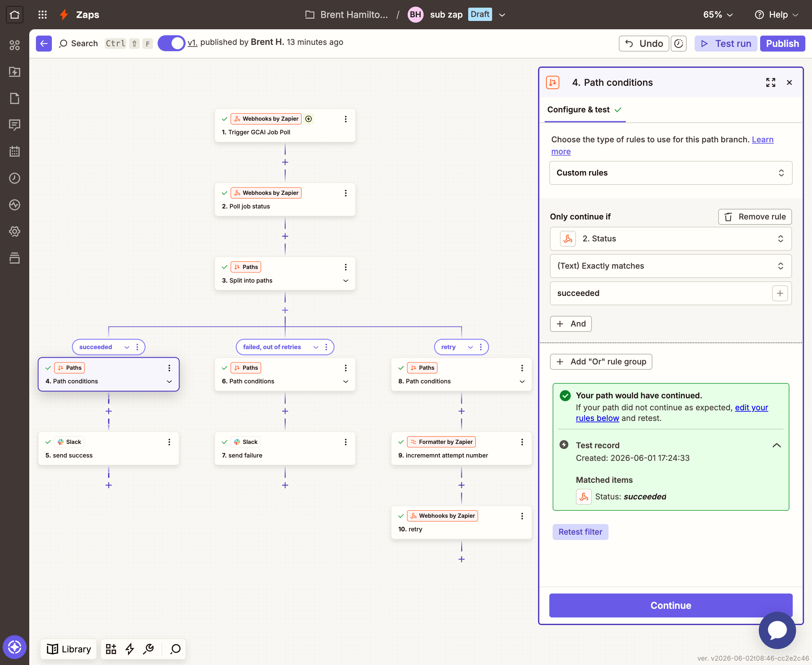The width and height of the screenshot is (812, 665).
Task: Click the + And button
Action: tap(571, 324)
